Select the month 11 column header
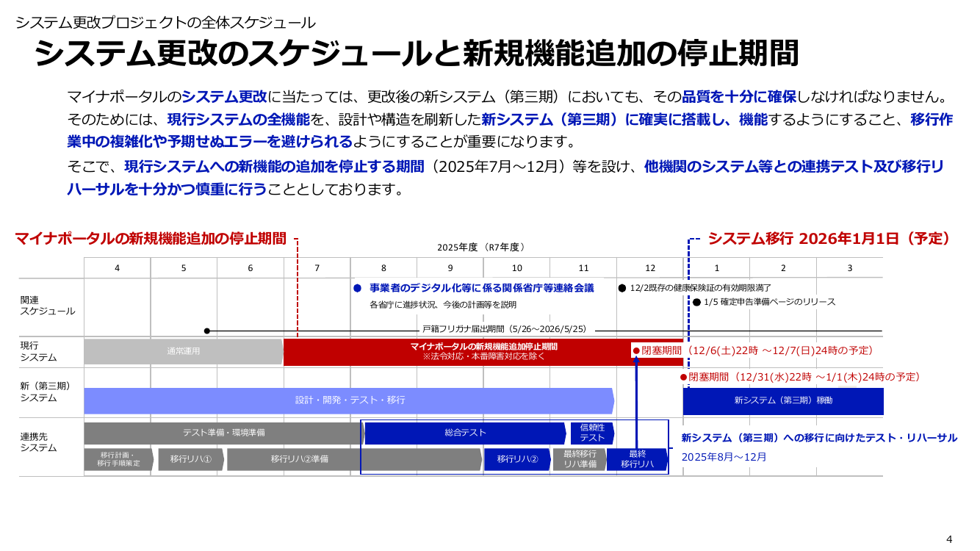 (583, 268)
